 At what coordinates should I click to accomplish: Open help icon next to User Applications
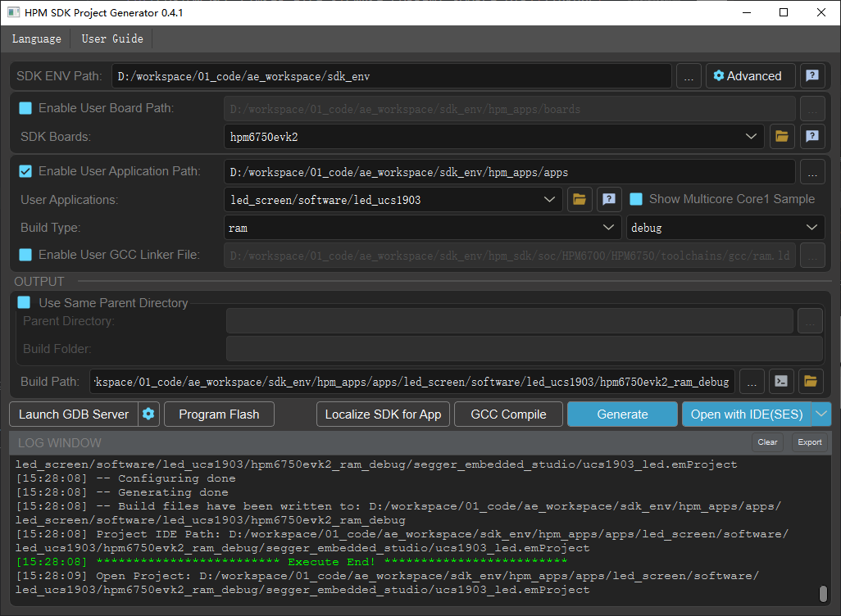tap(609, 199)
